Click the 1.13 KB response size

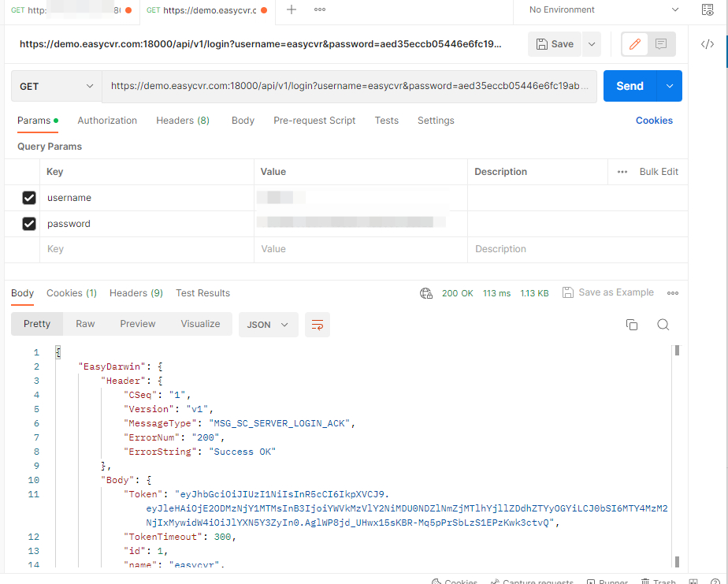[x=534, y=294]
